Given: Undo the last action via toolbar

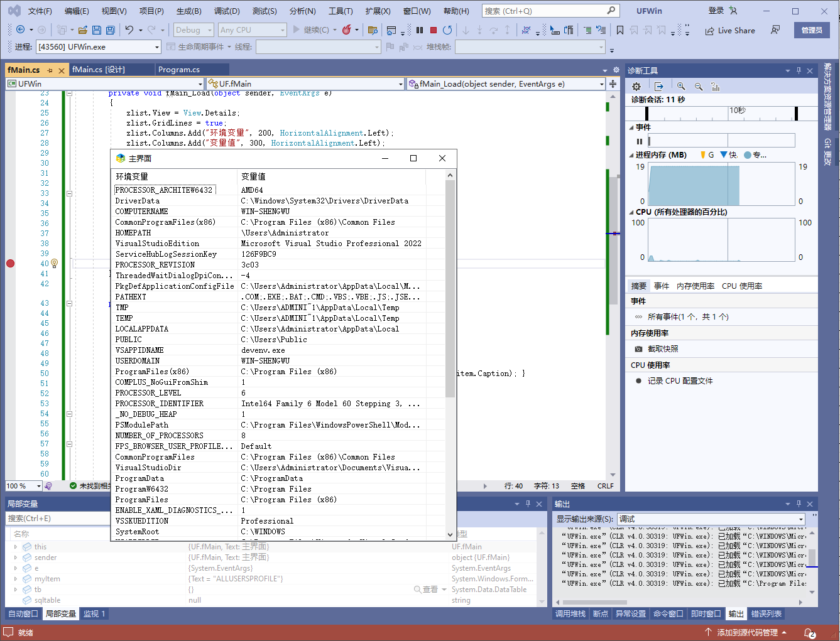Looking at the screenshot, I should tap(129, 30).
